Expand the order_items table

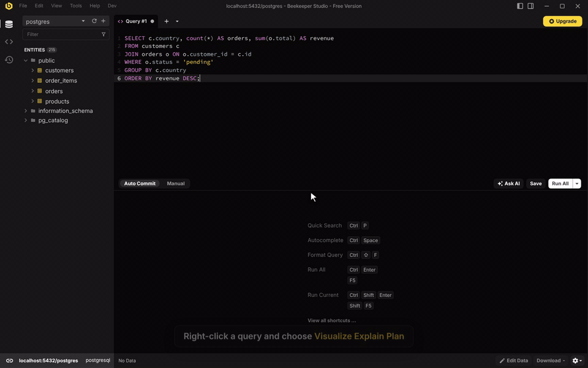[x=32, y=80]
